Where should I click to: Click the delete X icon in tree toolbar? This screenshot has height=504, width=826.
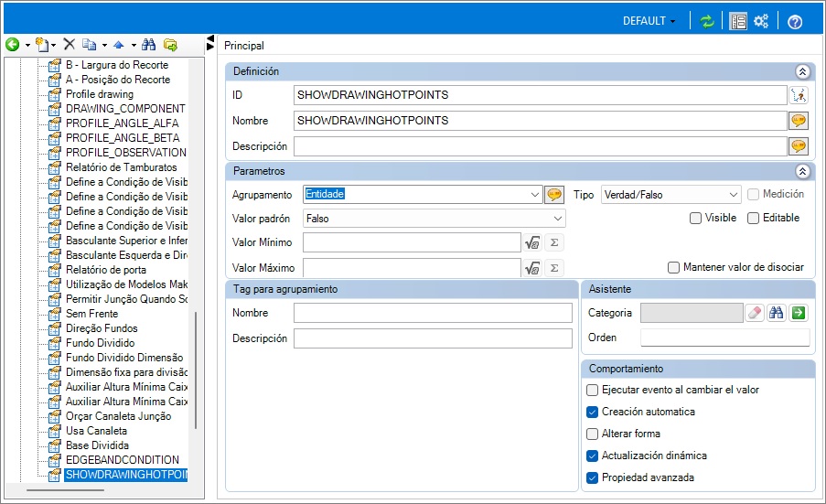[69, 44]
